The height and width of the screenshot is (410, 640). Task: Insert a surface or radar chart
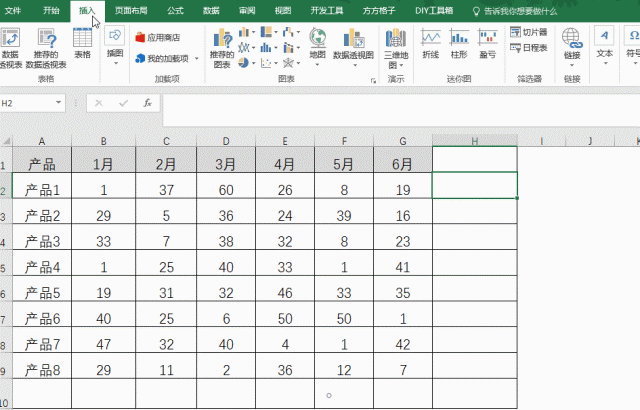click(x=291, y=63)
